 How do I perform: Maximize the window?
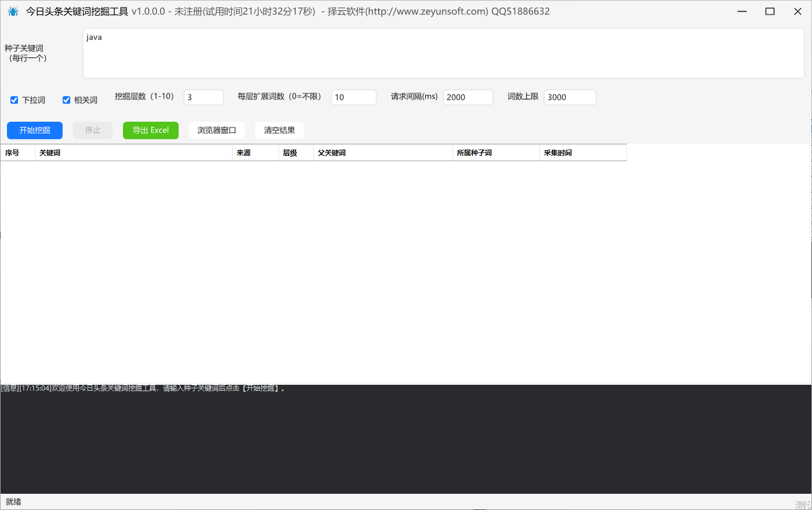point(770,12)
